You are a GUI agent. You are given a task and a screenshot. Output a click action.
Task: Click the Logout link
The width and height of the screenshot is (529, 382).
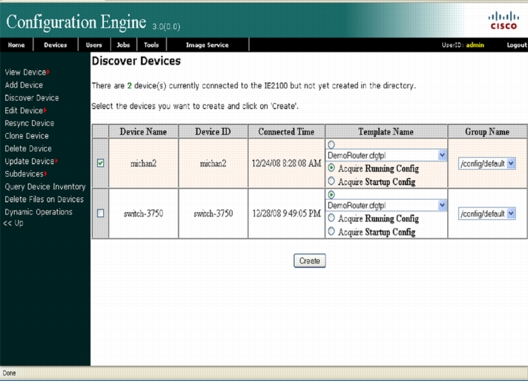[517, 45]
